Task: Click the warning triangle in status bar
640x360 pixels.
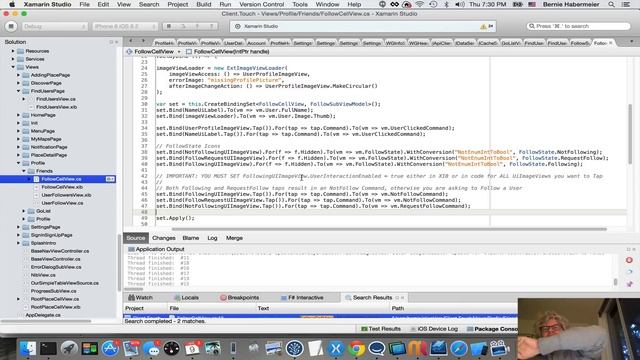Action: pos(483,26)
